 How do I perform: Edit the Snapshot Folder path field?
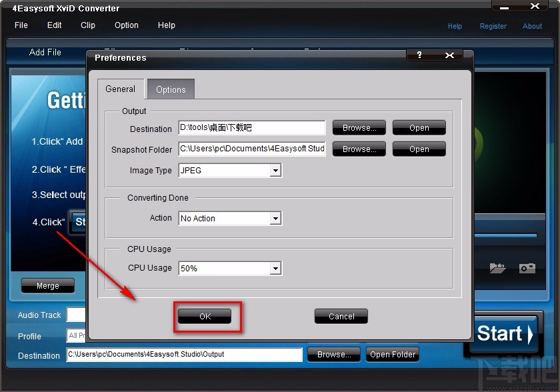point(251,149)
